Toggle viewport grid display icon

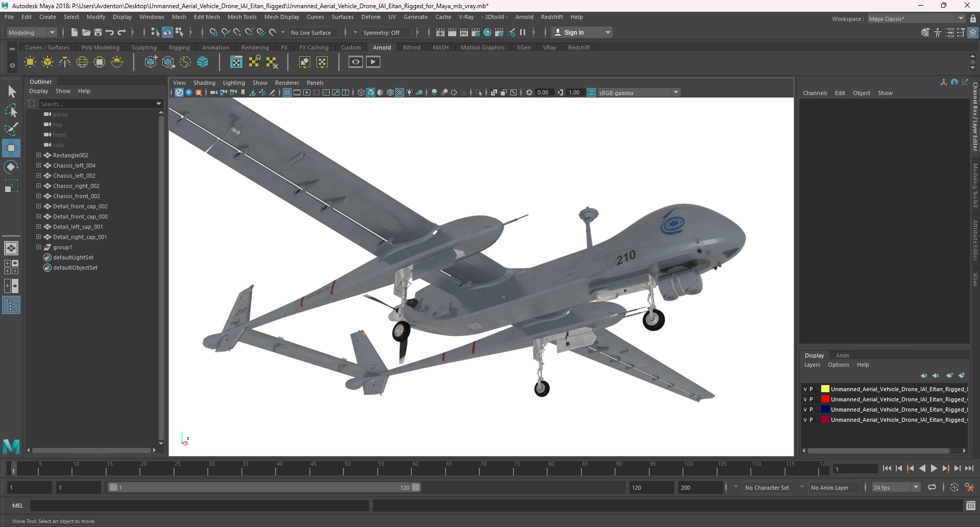point(287,92)
